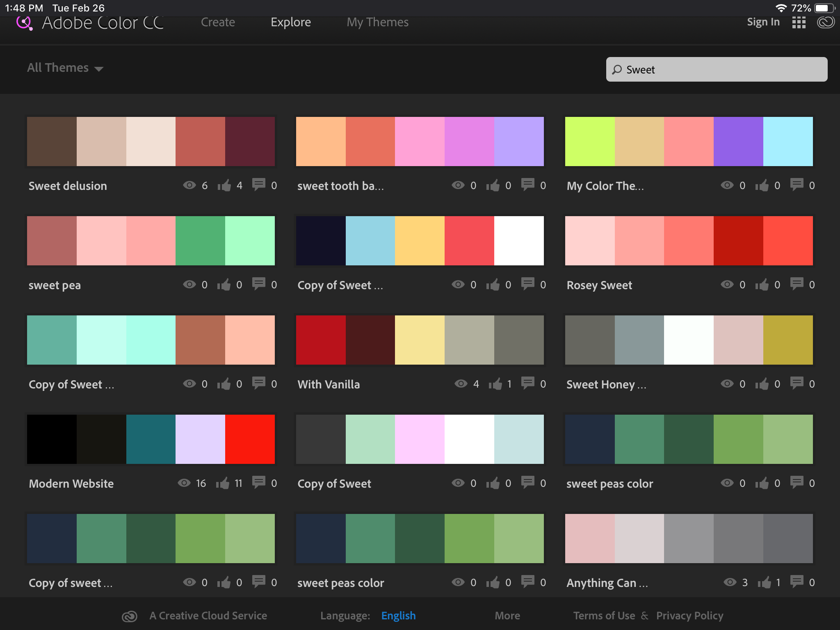This screenshot has width=840, height=630.
Task: Open comments for sweet pea theme
Action: [258, 284]
